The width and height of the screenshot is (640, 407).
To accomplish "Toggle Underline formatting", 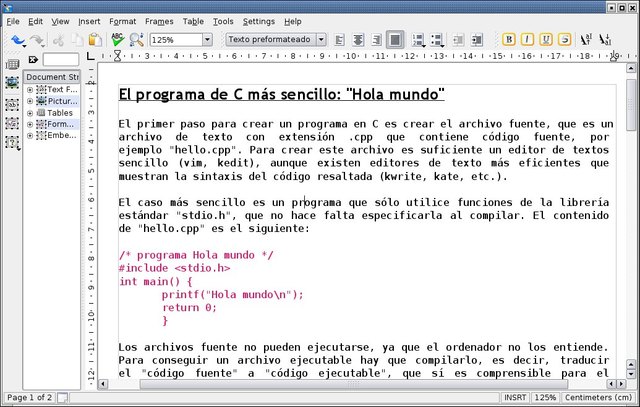I will point(546,40).
